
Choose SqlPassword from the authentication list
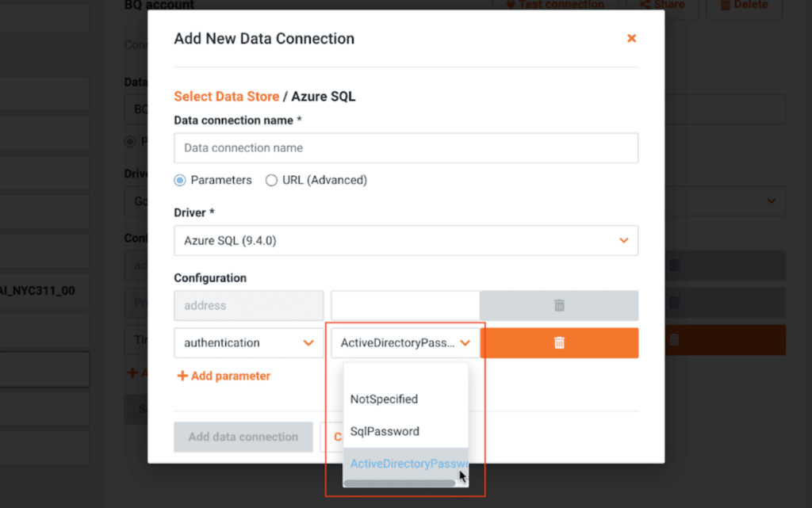pyautogui.click(x=385, y=431)
